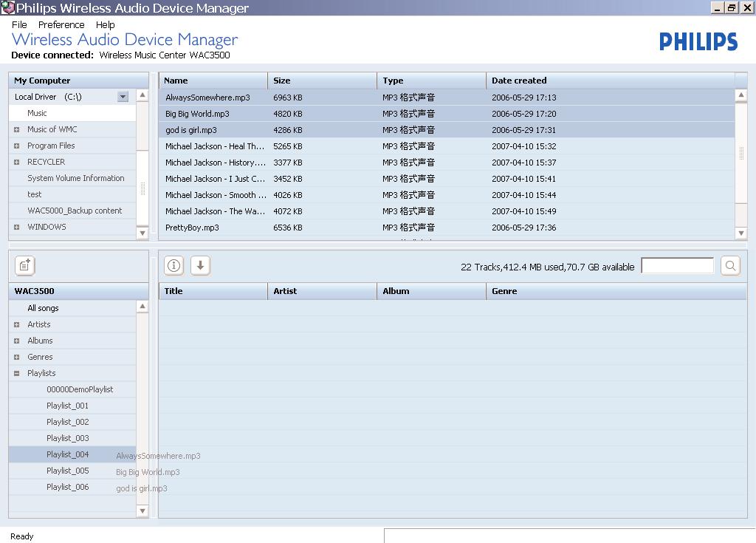Sort tracks by Artist column header

pos(322,291)
